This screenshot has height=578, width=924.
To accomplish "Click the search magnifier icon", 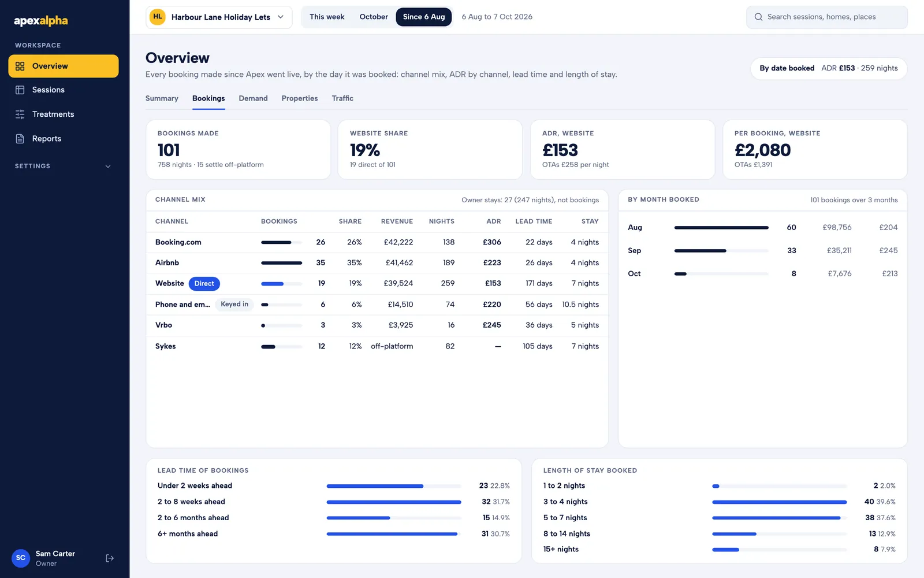I will pos(758,17).
